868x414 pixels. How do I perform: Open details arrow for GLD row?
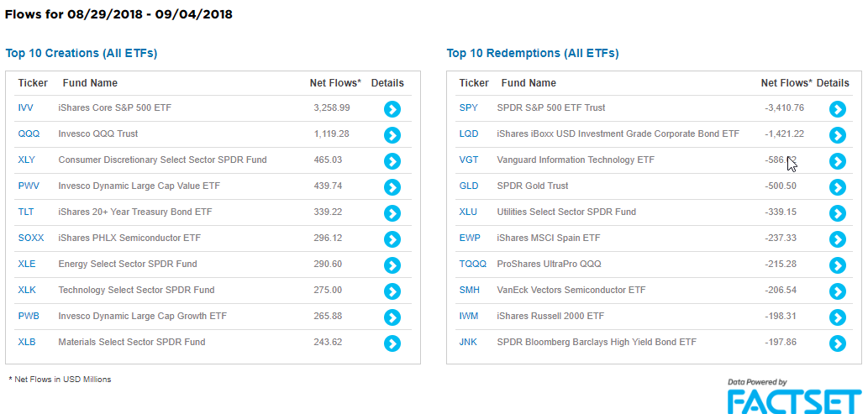838,187
